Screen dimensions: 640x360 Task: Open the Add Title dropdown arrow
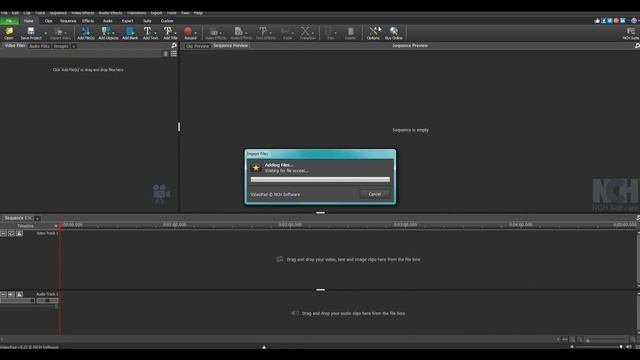click(x=176, y=32)
